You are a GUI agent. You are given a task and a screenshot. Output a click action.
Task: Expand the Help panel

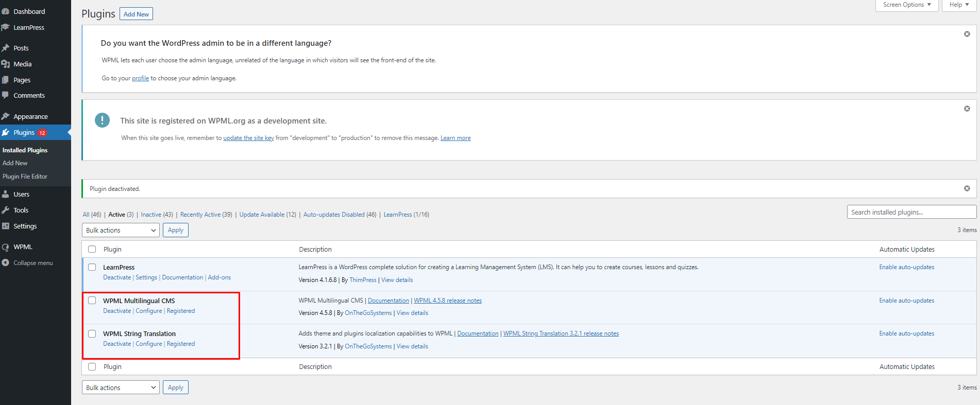coord(959,5)
